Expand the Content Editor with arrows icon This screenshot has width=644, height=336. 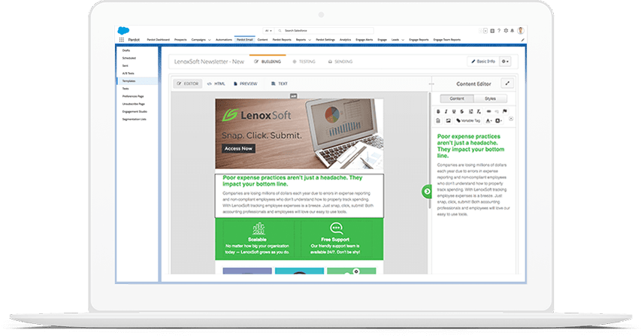pos(507,83)
